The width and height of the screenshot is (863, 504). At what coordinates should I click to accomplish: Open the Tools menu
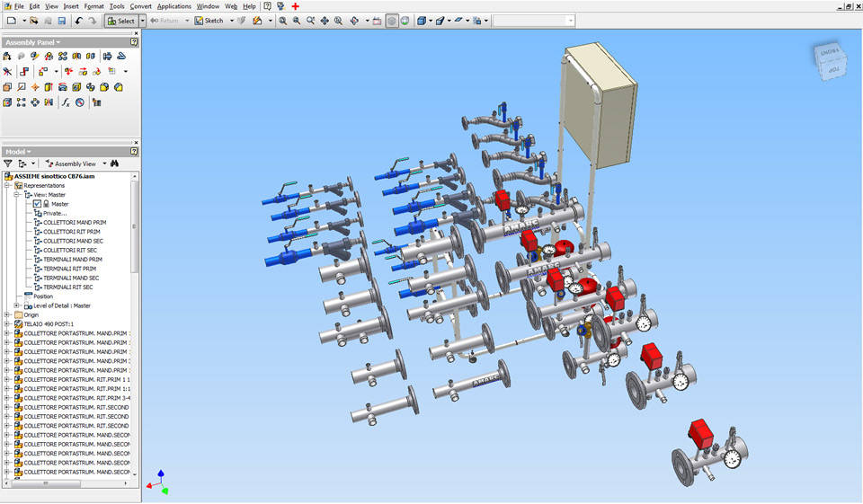(117, 6)
